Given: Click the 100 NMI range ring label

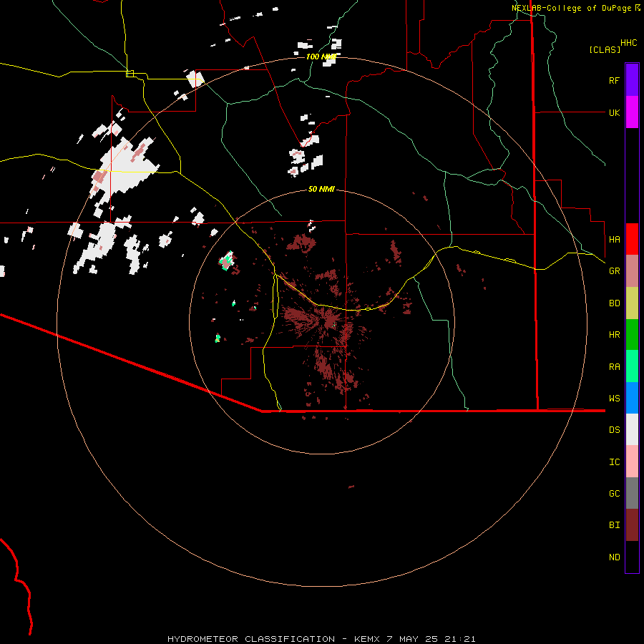Looking at the screenshot, I should (x=321, y=57).
